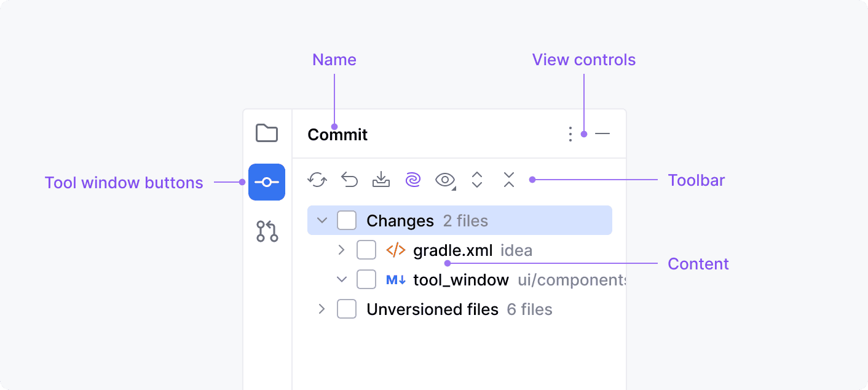Open the Project folder tool window
Screen dimensions: 868x390
[x=267, y=133]
